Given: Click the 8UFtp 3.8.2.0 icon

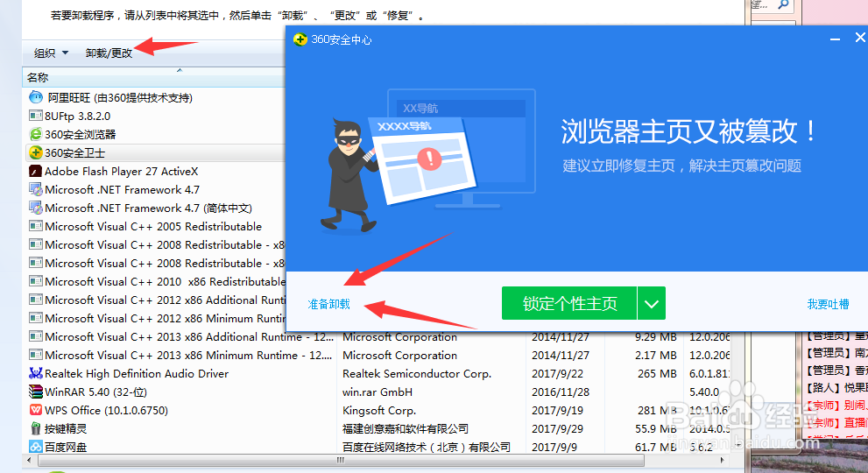Looking at the screenshot, I should tap(36, 116).
